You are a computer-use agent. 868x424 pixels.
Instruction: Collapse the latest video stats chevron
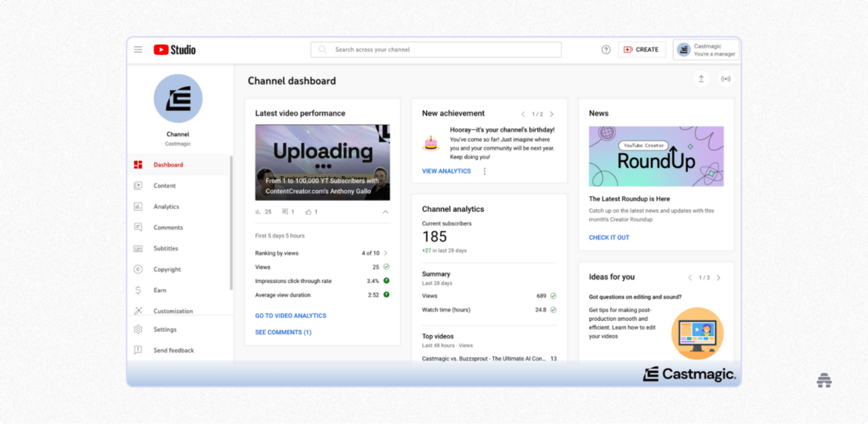386,212
